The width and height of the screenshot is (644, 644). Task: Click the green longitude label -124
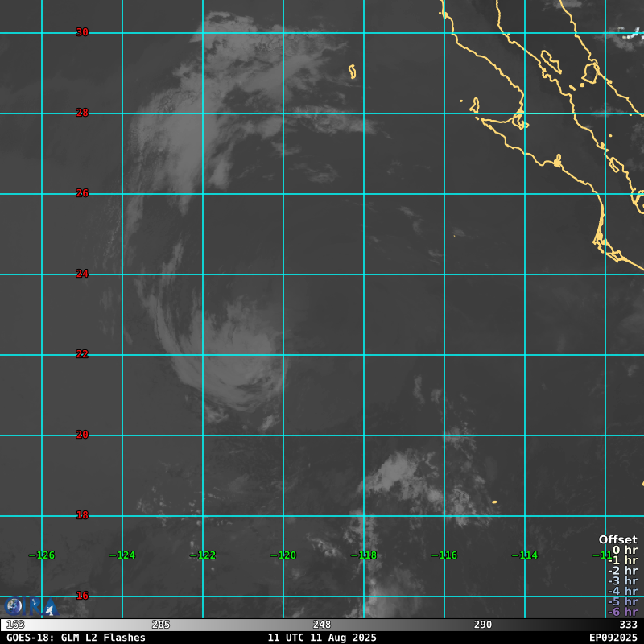point(122,555)
